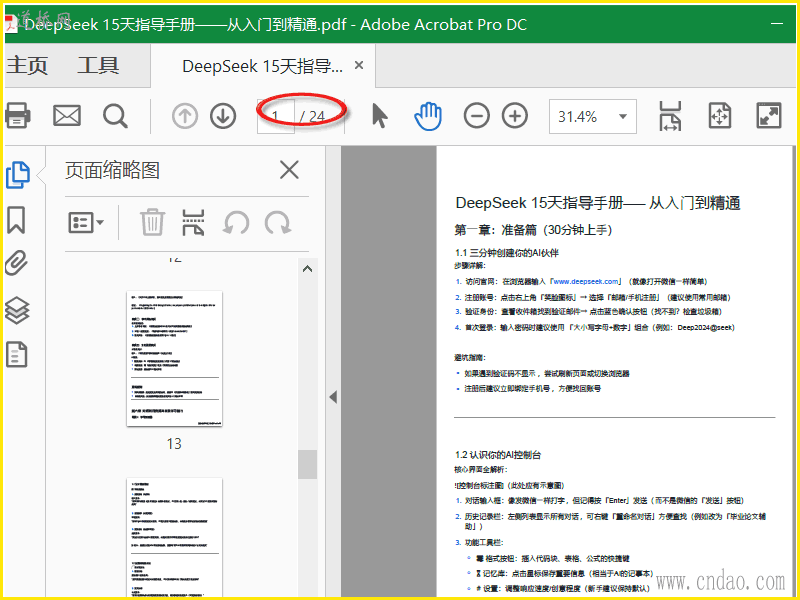Open the Bookmarks panel icon
This screenshot has width=800, height=600.
click(x=16, y=220)
